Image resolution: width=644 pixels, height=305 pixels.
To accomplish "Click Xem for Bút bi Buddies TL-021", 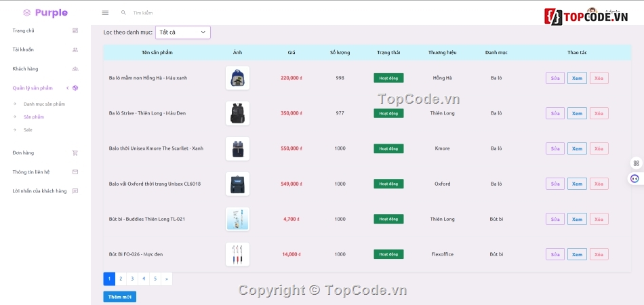I will [577, 219].
